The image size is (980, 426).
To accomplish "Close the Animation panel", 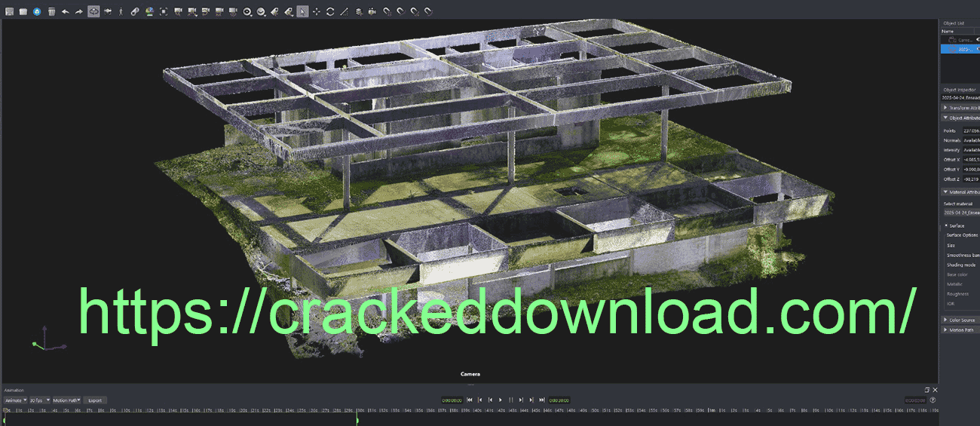I will tap(935, 390).
